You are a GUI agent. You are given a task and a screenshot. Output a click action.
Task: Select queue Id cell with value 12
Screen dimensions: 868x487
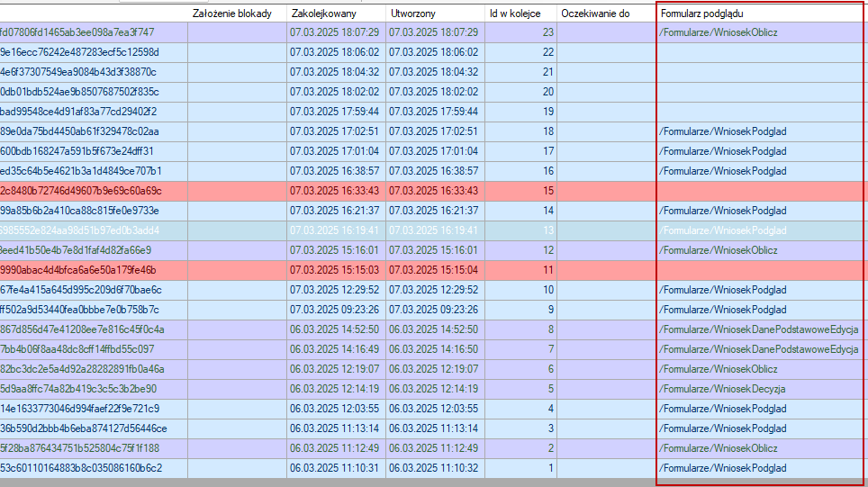tap(521, 250)
